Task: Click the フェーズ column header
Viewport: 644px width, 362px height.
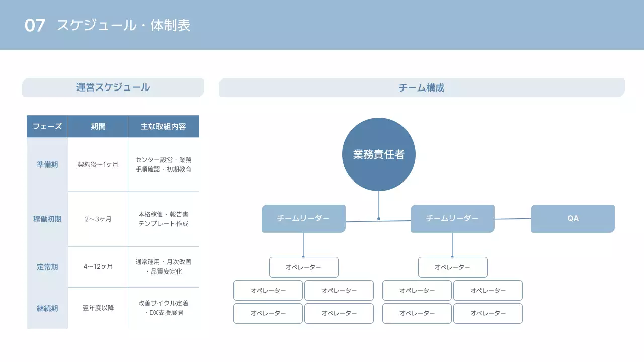Action: click(x=47, y=126)
